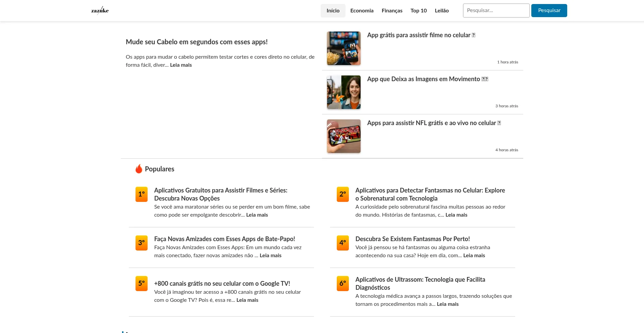The width and height of the screenshot is (644, 333).
Task: Open the moving images woman thumbnail
Action: (343, 92)
